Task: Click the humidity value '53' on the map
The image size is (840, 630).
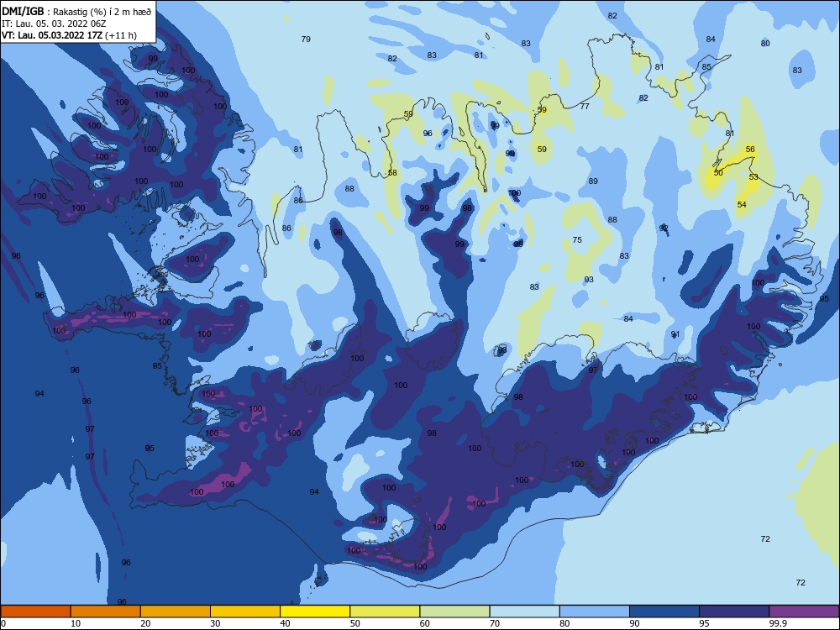Action: 753,176
